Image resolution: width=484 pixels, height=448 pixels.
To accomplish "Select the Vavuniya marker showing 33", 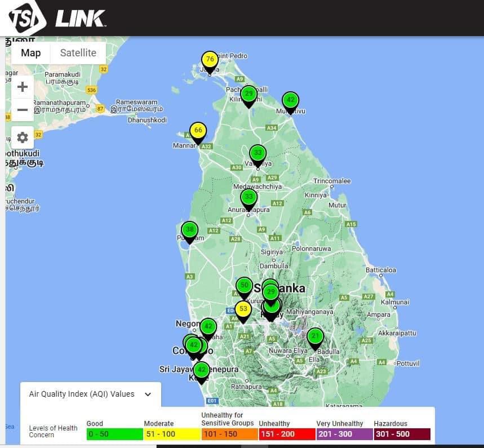I will click(257, 153).
